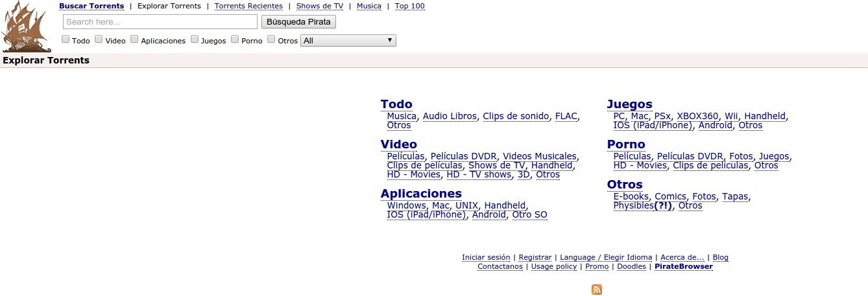
Task: Select the 3D video subcategory
Action: 524,175
